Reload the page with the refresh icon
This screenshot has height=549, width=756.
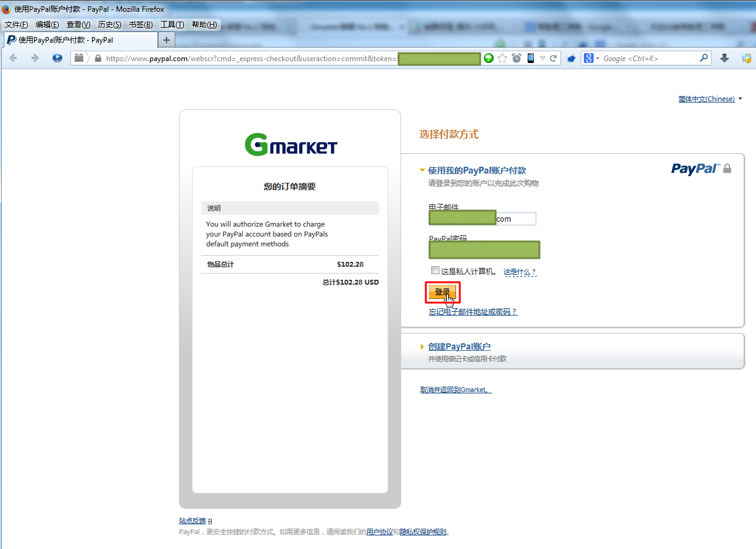point(554,58)
